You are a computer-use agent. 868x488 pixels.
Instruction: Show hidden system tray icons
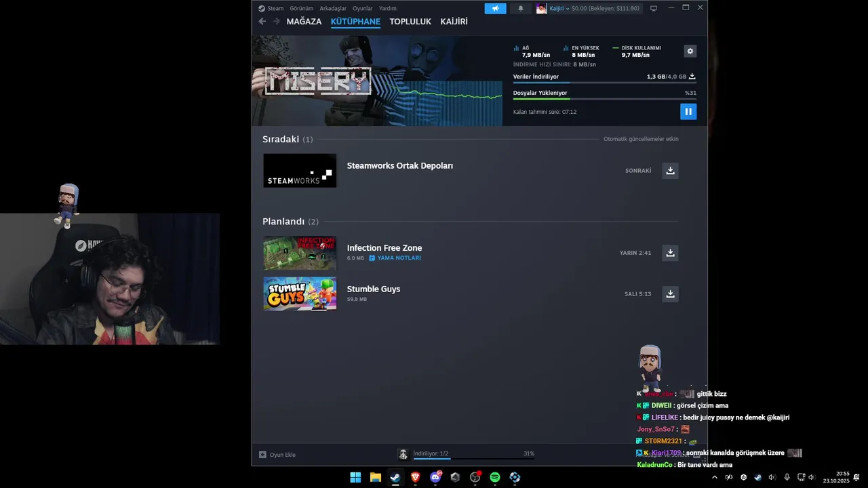coord(714,477)
